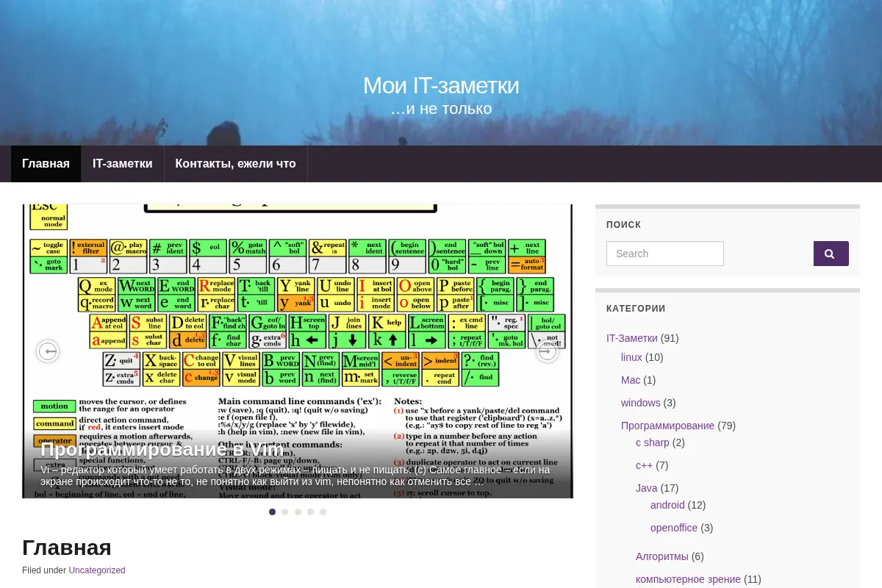This screenshot has width=882, height=588.
Task: Open the android subcategory link
Action: point(667,505)
